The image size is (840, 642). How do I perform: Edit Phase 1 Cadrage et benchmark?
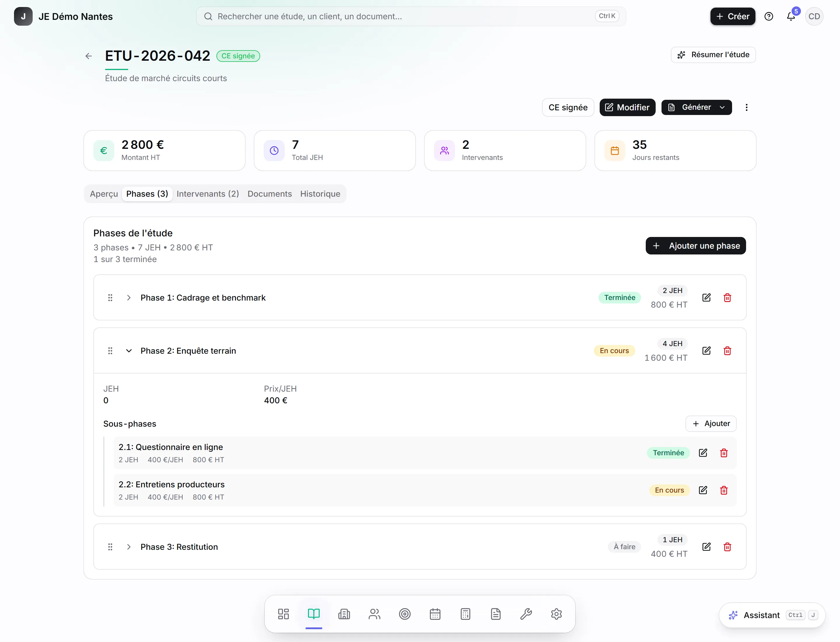[706, 298]
